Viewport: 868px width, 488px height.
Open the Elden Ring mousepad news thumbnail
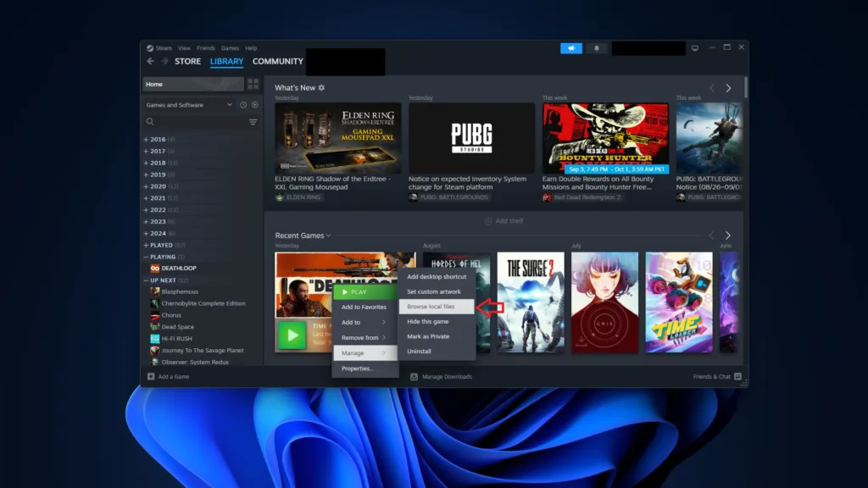coord(337,138)
